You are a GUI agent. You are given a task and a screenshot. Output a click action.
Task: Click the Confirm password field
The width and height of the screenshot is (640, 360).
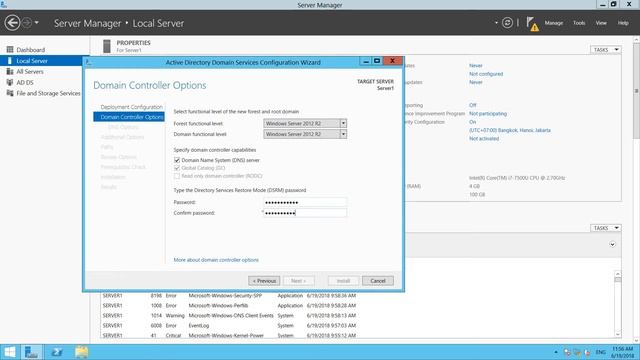[x=305, y=213]
